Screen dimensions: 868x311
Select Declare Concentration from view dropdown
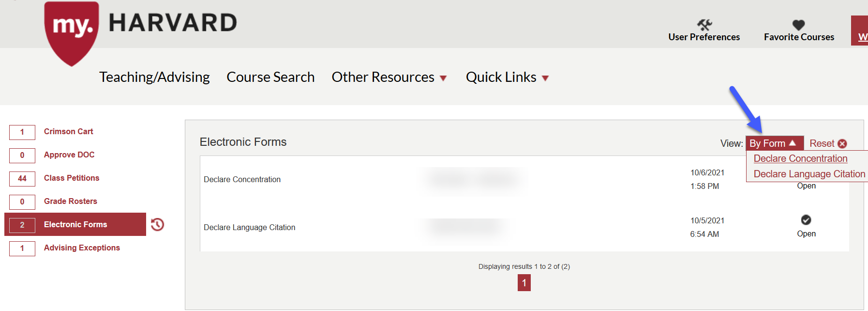pyautogui.click(x=800, y=158)
